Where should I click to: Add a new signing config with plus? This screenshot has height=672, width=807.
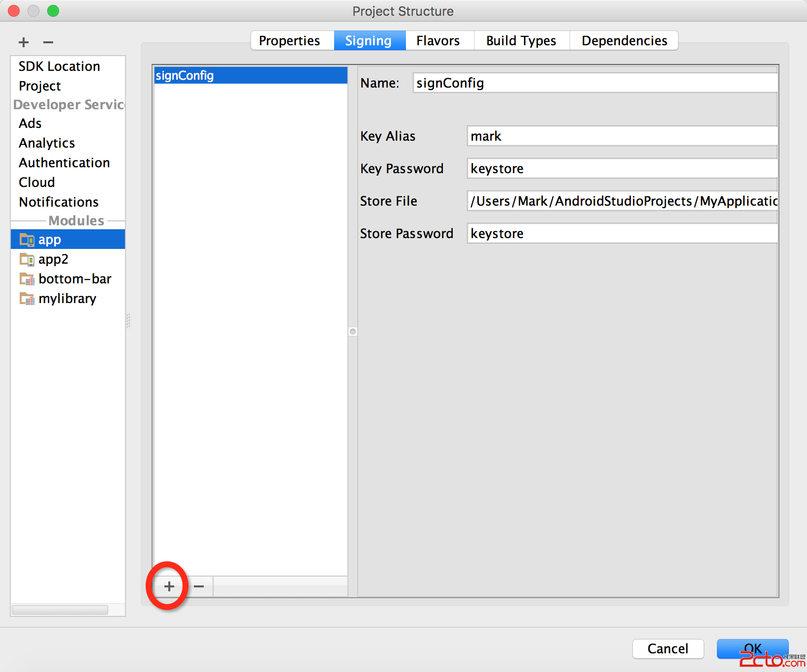pyautogui.click(x=169, y=586)
